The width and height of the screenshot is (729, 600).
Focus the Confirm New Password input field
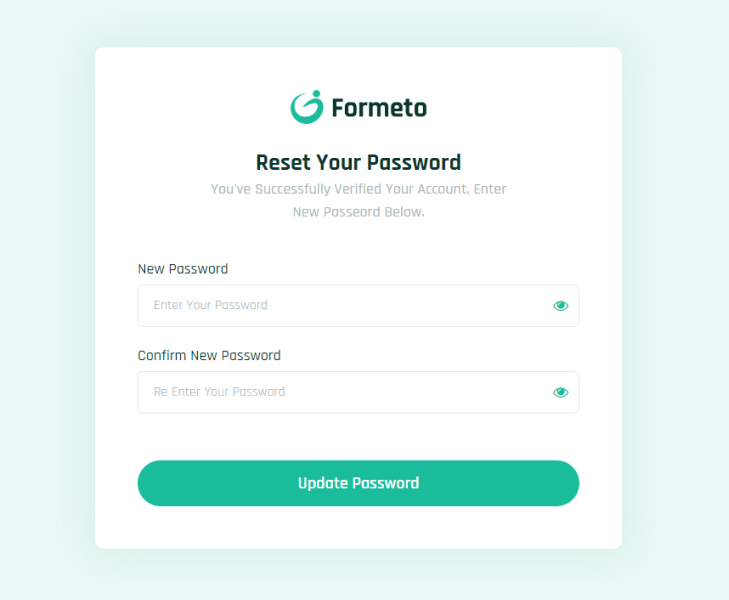tap(340, 393)
